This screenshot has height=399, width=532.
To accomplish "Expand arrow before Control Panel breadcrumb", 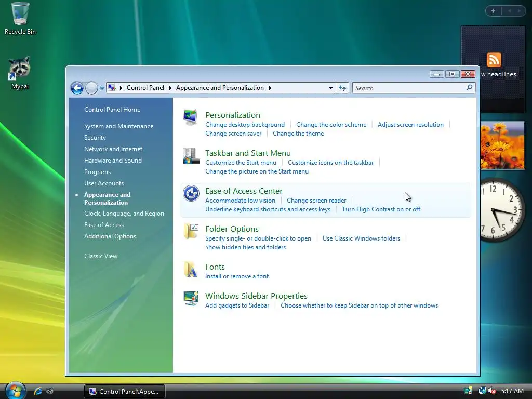I will [x=121, y=88].
